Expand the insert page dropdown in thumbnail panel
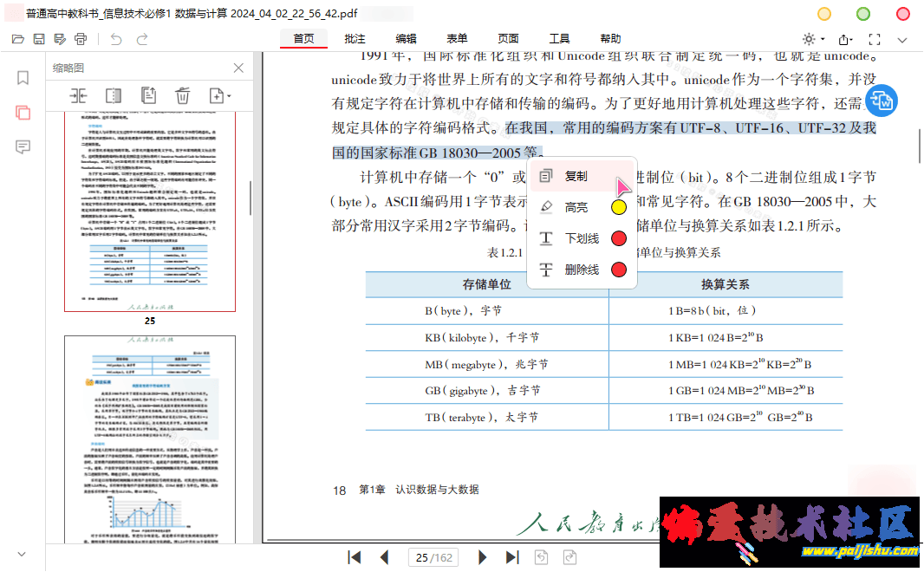The height and width of the screenshot is (572, 924). click(219, 95)
